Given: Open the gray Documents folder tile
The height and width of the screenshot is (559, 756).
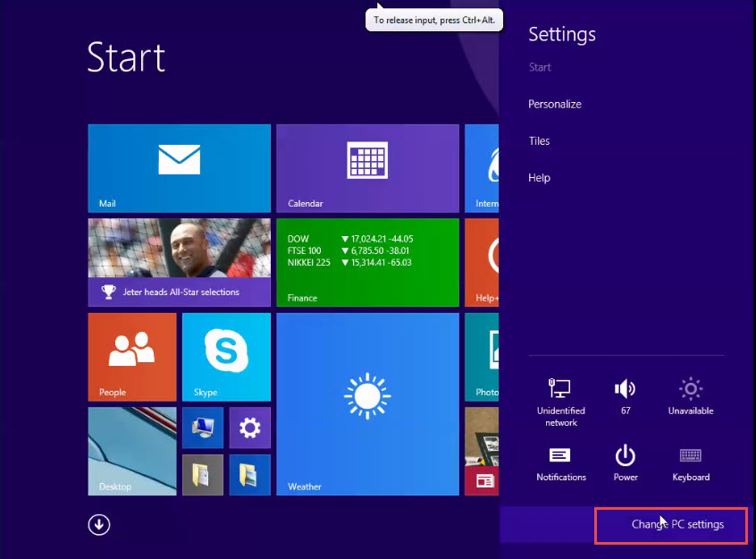Looking at the screenshot, I should pyautogui.click(x=203, y=475).
